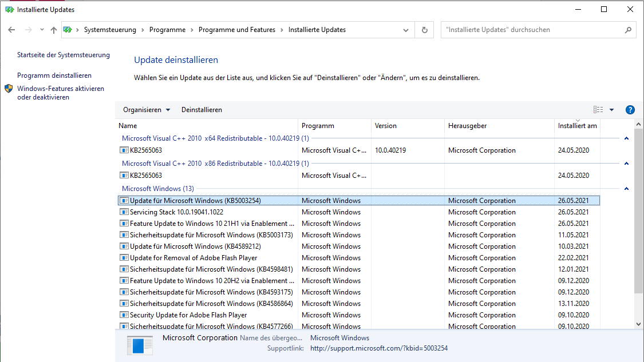Click the forward navigation arrow
The height and width of the screenshot is (362, 644).
pyautogui.click(x=28, y=30)
